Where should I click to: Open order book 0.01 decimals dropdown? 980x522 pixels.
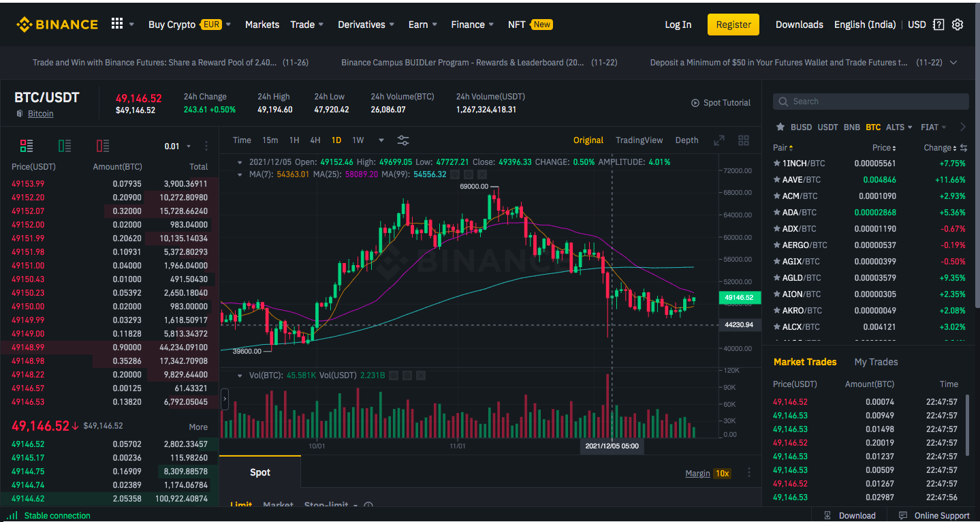click(178, 146)
